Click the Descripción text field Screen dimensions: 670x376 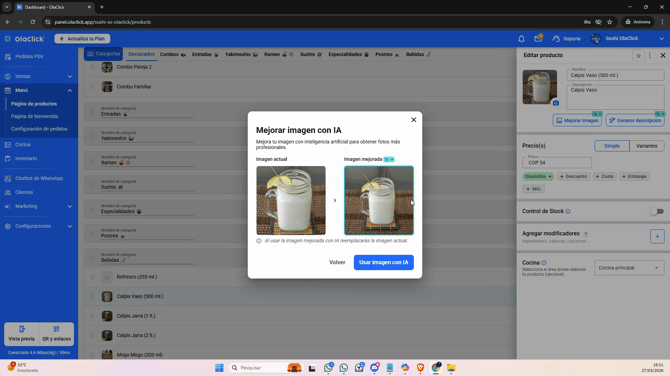615,97
